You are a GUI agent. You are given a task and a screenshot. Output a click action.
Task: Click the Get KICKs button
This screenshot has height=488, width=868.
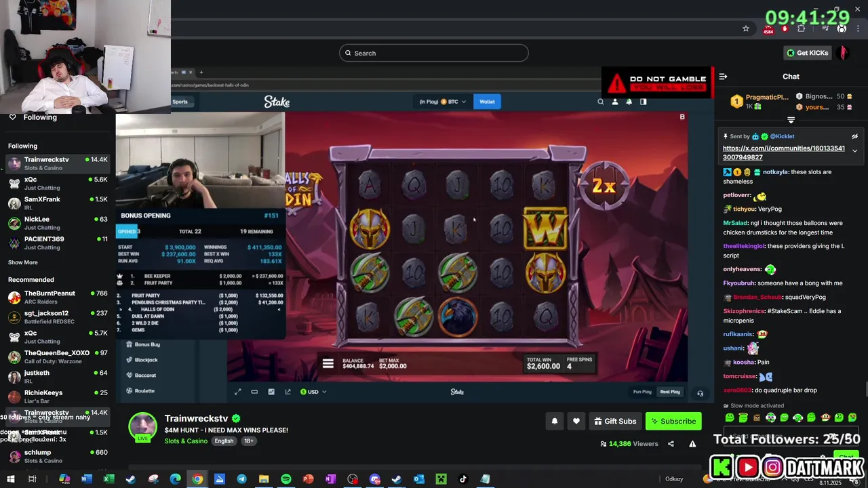pos(807,53)
